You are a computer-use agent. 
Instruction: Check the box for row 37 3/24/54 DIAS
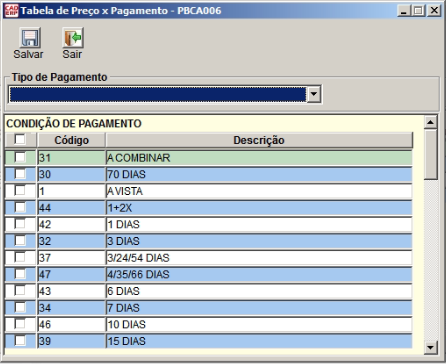point(20,257)
